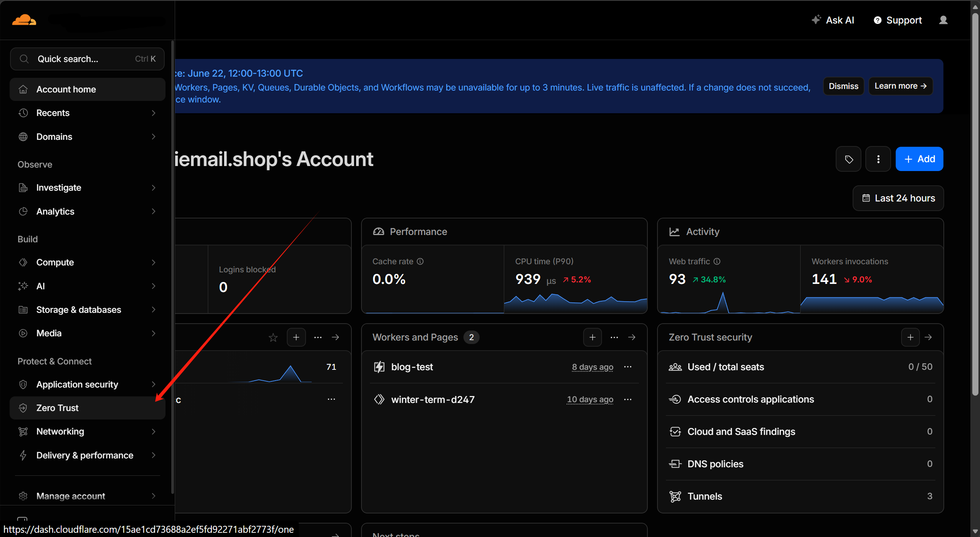Click the Cloudflare logo icon

(x=24, y=20)
